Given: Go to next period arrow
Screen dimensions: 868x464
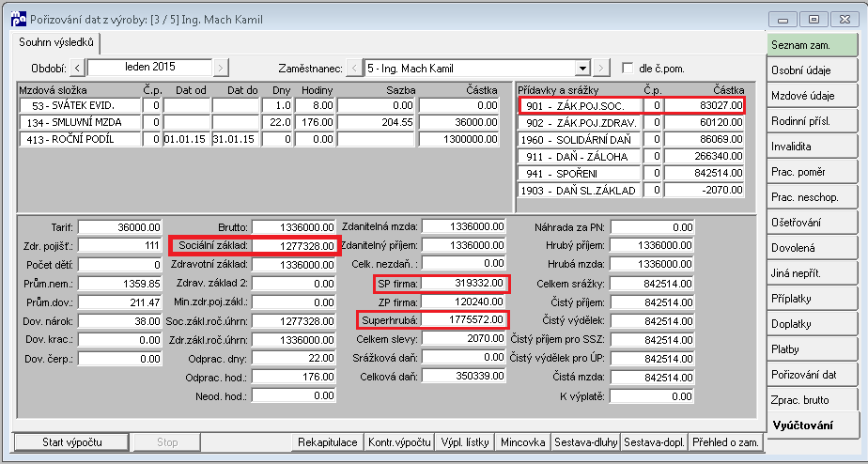Looking at the screenshot, I should coord(221,69).
